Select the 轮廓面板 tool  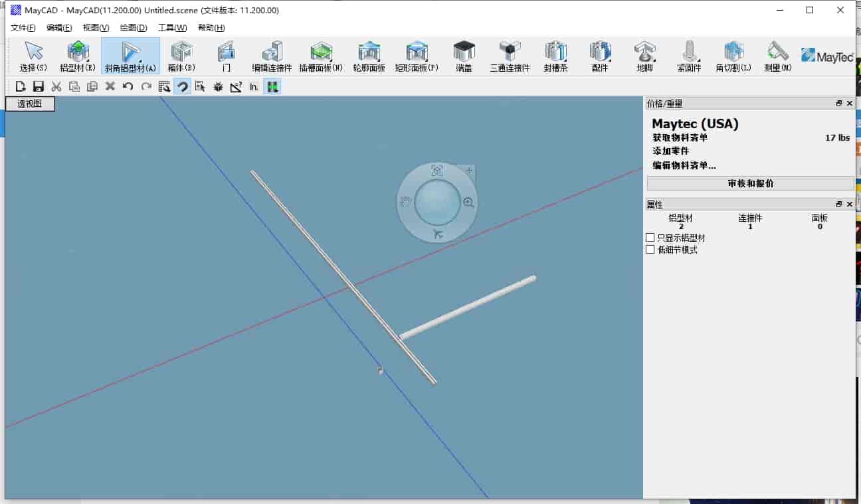point(369,56)
